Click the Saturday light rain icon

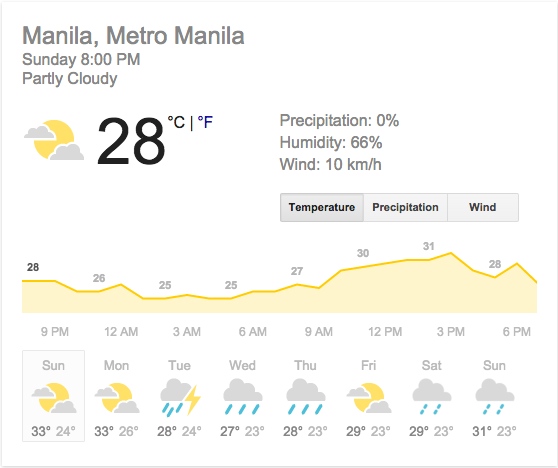[432, 397]
